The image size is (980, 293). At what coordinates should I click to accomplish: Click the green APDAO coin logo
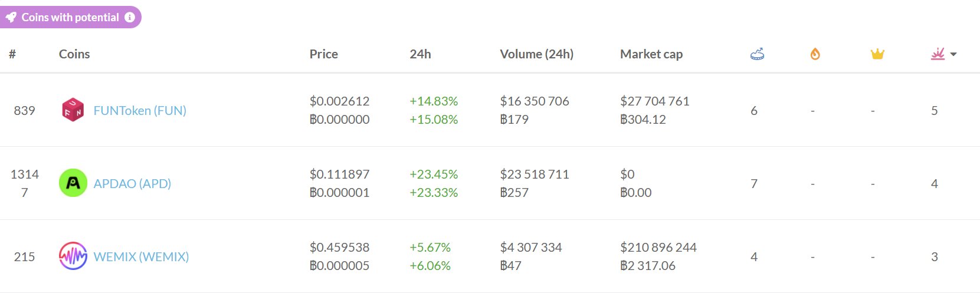click(73, 183)
